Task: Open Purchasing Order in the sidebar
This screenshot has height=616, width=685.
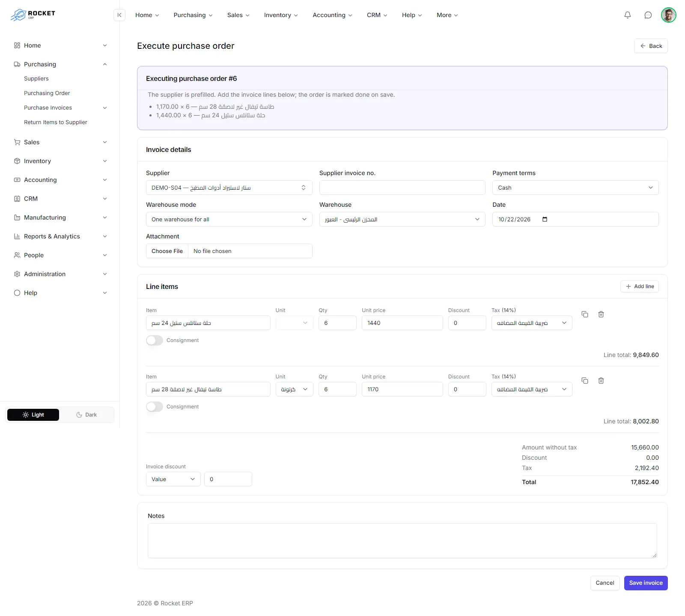Action: click(47, 93)
